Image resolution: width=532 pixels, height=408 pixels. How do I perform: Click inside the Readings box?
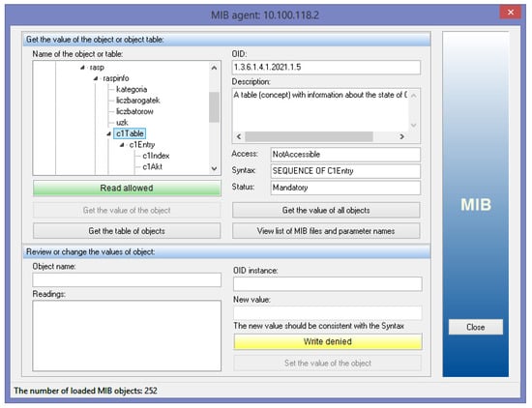click(x=127, y=335)
